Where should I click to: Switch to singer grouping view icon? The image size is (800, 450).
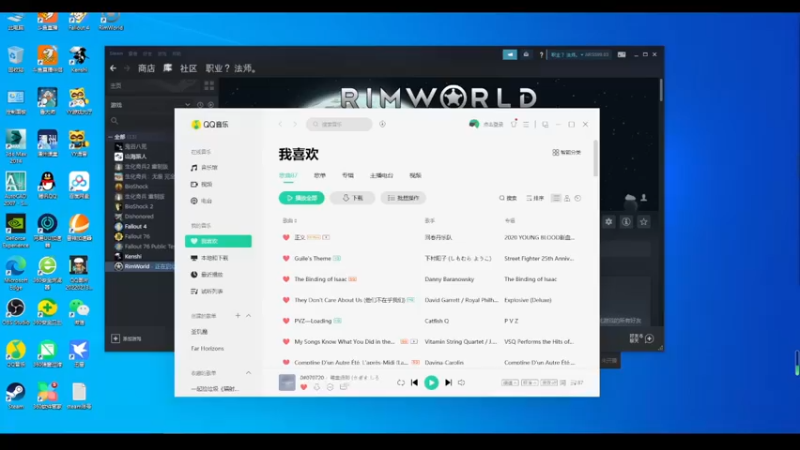567,198
